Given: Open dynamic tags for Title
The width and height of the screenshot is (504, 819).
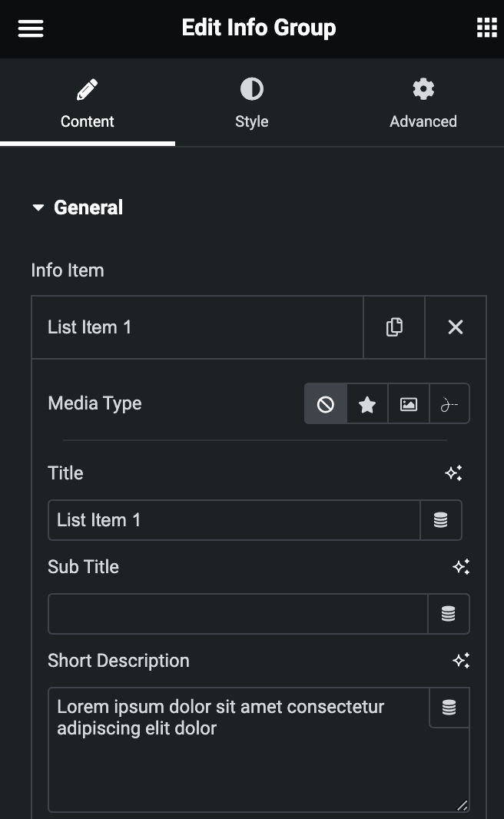Looking at the screenshot, I should [x=441, y=520].
